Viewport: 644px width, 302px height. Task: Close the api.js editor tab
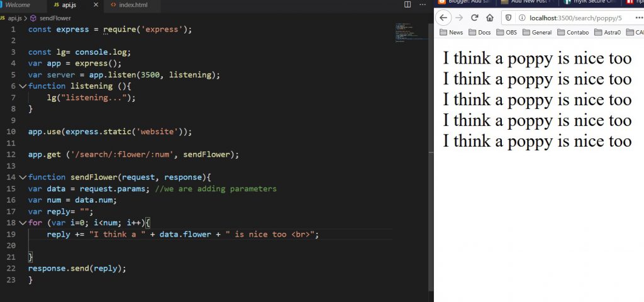coord(96,5)
